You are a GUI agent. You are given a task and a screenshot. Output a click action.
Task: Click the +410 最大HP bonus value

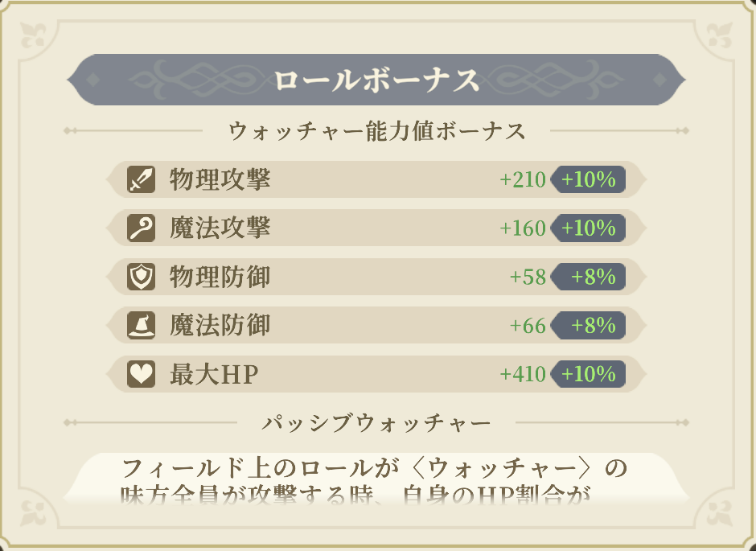523,374
